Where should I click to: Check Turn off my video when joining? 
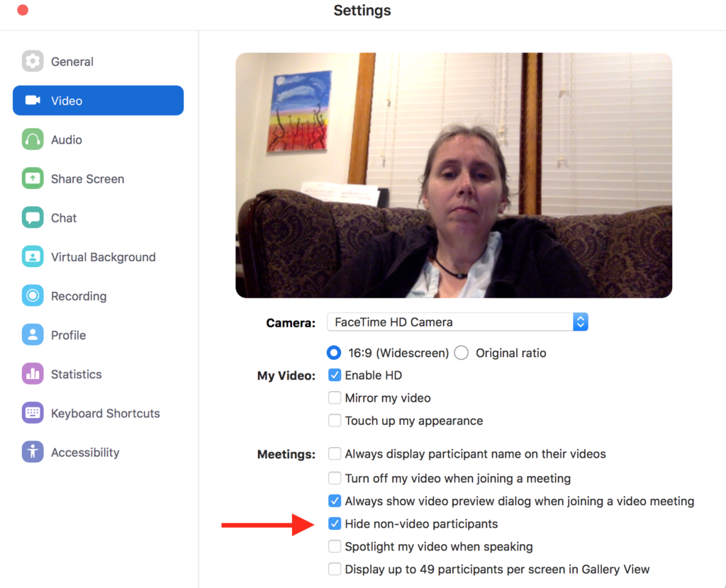(x=335, y=478)
